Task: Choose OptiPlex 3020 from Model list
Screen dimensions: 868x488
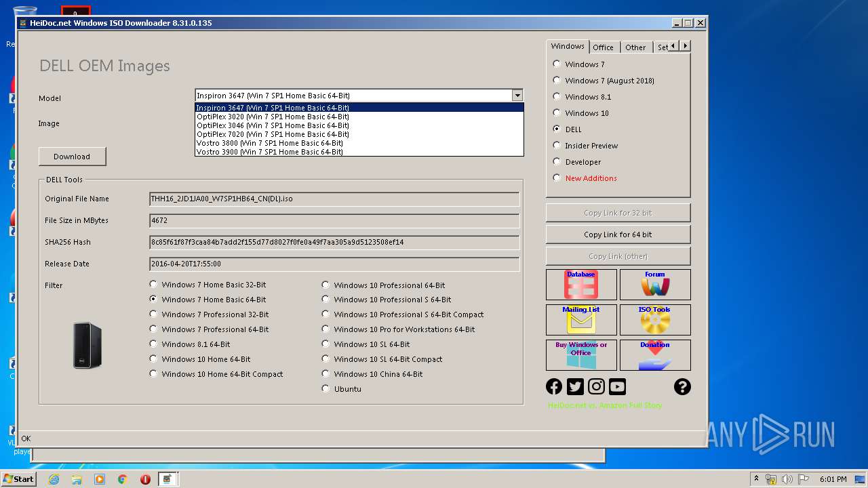Action: (359, 117)
